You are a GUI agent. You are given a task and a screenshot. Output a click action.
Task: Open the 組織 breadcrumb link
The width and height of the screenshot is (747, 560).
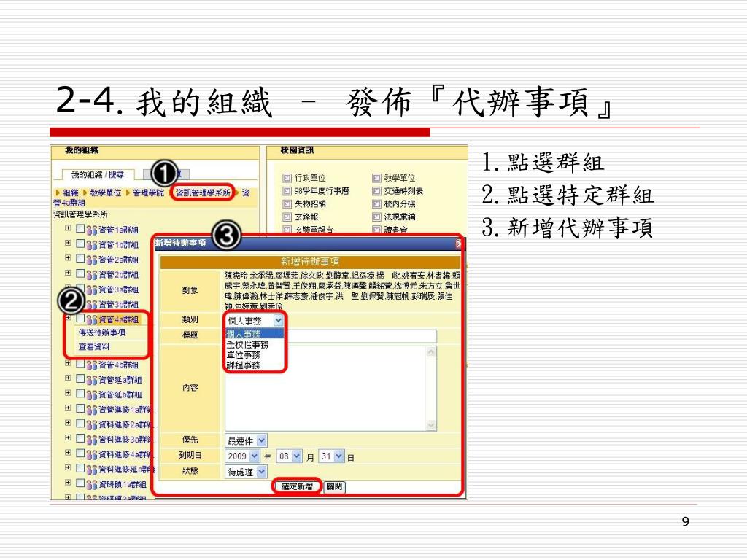point(70,192)
